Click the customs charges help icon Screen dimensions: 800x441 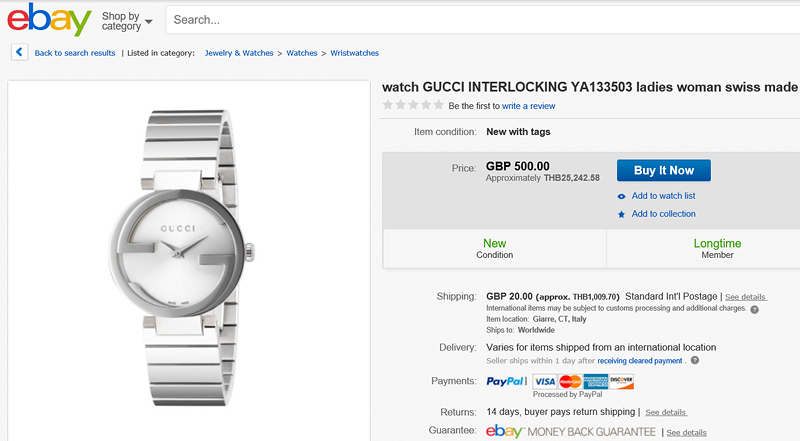pyautogui.click(x=755, y=310)
